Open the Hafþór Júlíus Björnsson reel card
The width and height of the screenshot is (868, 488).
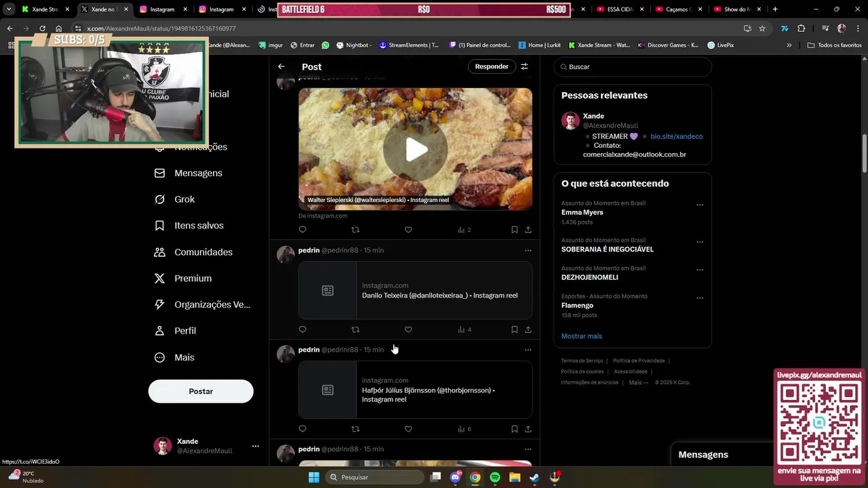tap(415, 390)
